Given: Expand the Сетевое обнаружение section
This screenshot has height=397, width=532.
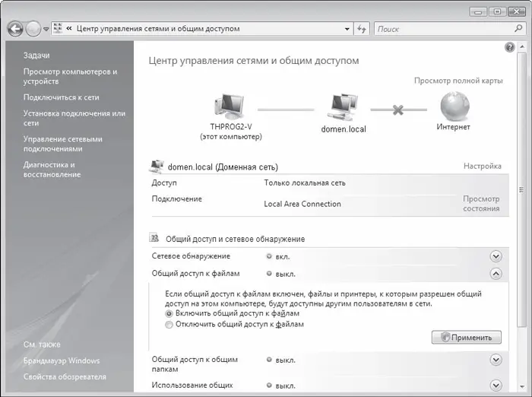Looking at the screenshot, I should click(496, 256).
